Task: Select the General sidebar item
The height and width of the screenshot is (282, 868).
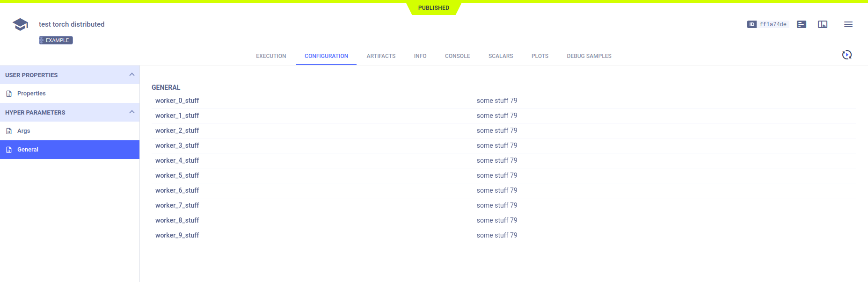Action: coord(28,150)
